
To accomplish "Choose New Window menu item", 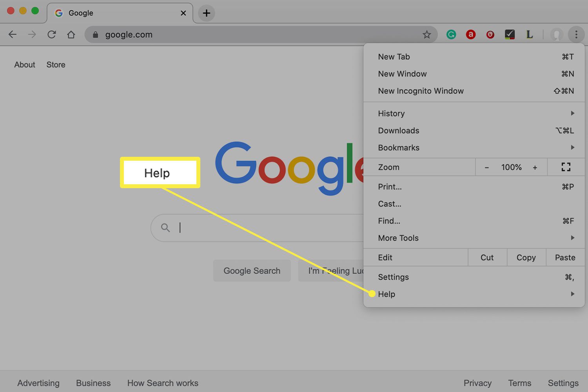I will 474,74.
